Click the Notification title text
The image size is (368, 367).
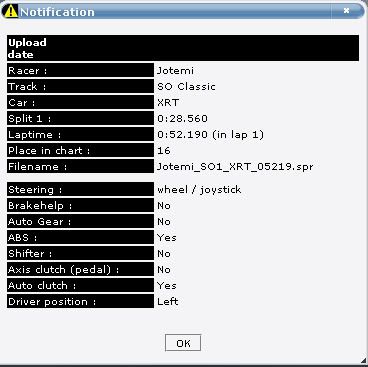click(x=57, y=12)
